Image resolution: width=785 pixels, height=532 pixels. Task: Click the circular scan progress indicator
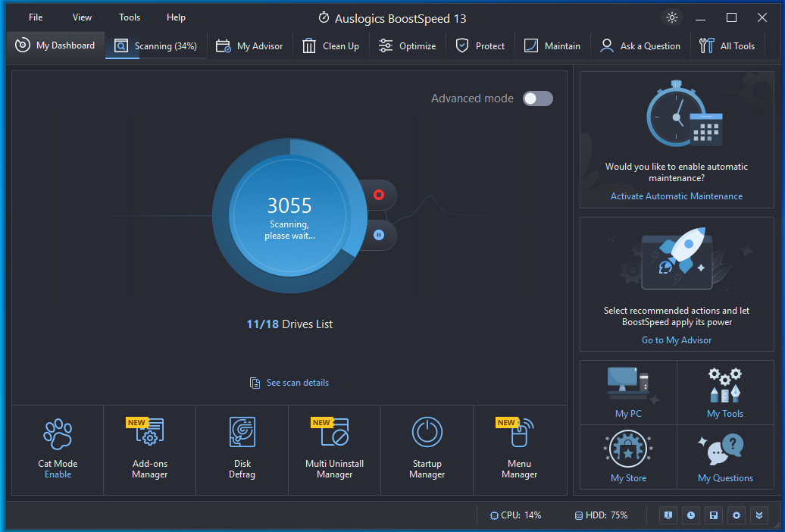290,215
